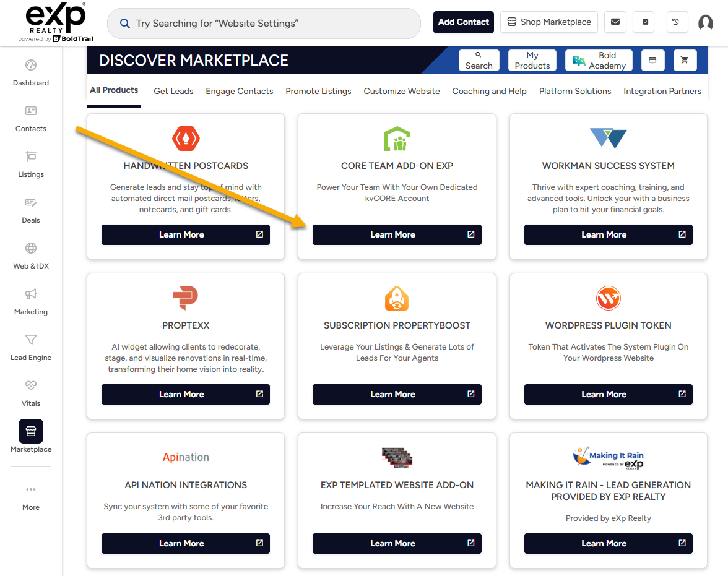The image size is (728, 576).
Task: Click the Add Contact button
Action: tap(463, 22)
